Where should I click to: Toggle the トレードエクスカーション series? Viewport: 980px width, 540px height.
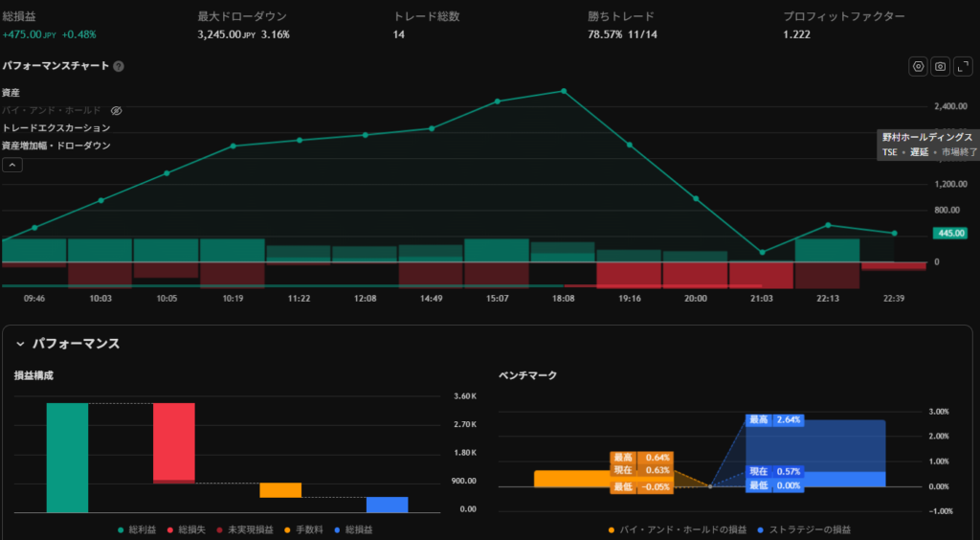tap(56, 128)
